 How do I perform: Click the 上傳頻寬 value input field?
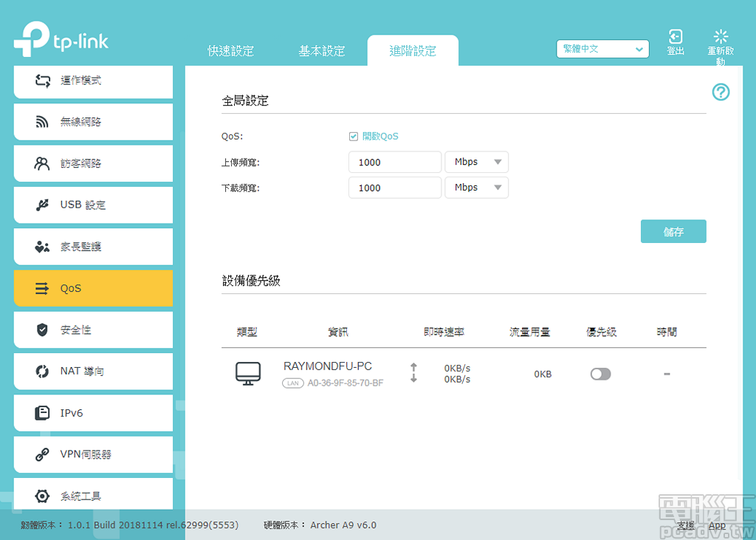click(394, 162)
